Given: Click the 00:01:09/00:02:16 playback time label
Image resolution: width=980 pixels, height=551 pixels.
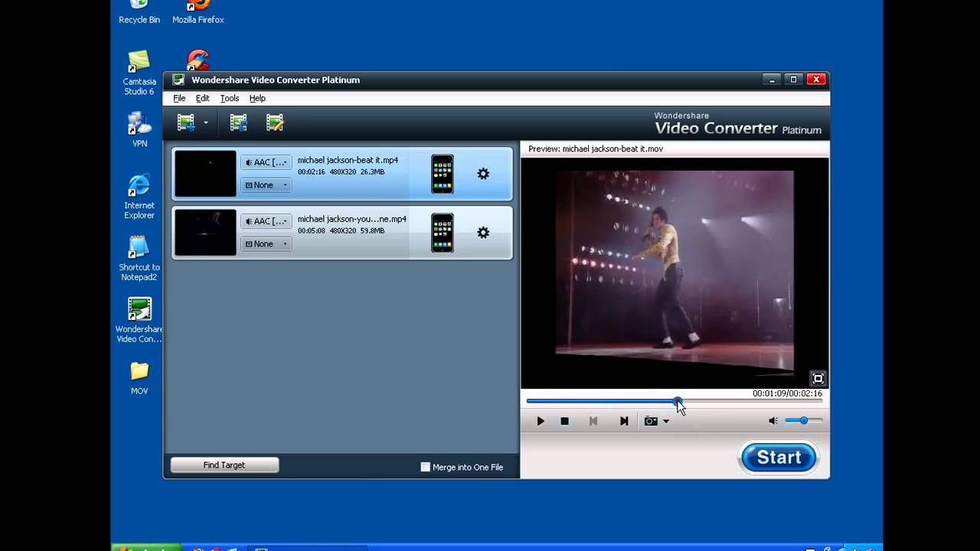Looking at the screenshot, I should [x=787, y=393].
